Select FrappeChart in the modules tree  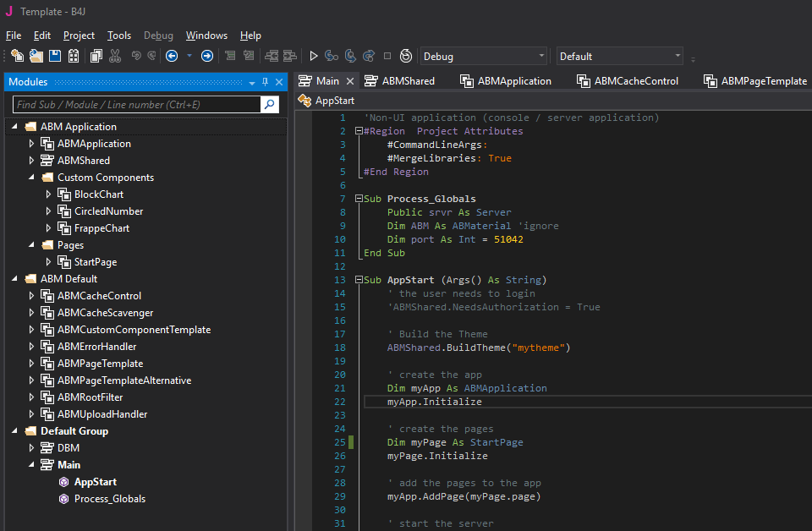101,228
